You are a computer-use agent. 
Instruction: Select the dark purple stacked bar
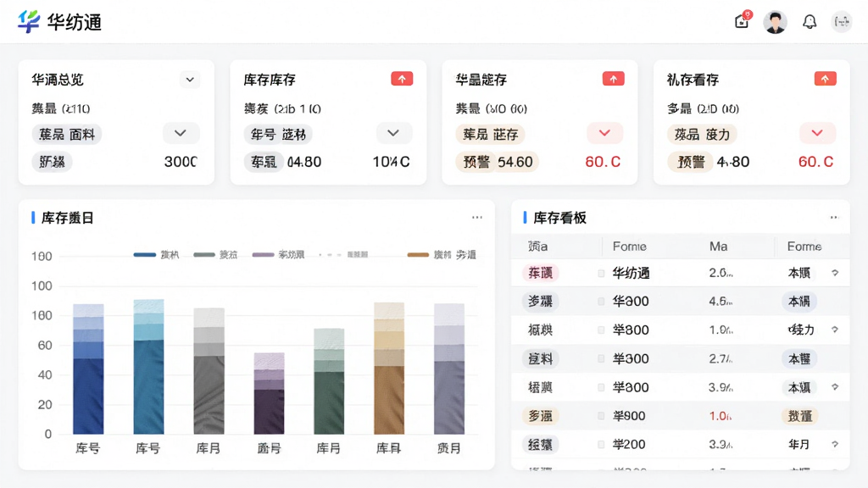point(269,393)
